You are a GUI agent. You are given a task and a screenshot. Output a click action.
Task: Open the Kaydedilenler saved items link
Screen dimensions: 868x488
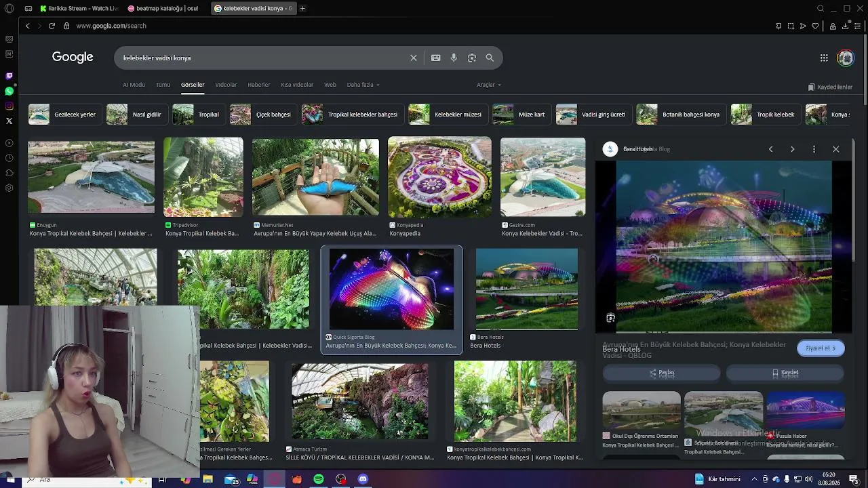click(x=830, y=87)
